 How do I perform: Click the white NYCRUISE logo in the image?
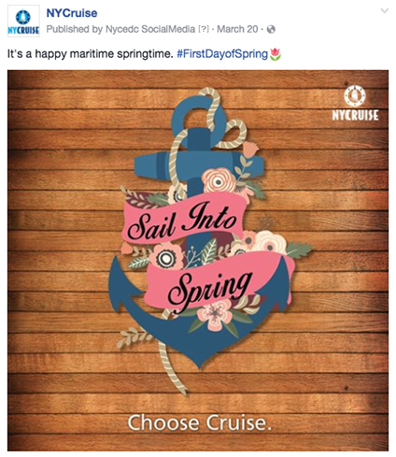pos(355,103)
